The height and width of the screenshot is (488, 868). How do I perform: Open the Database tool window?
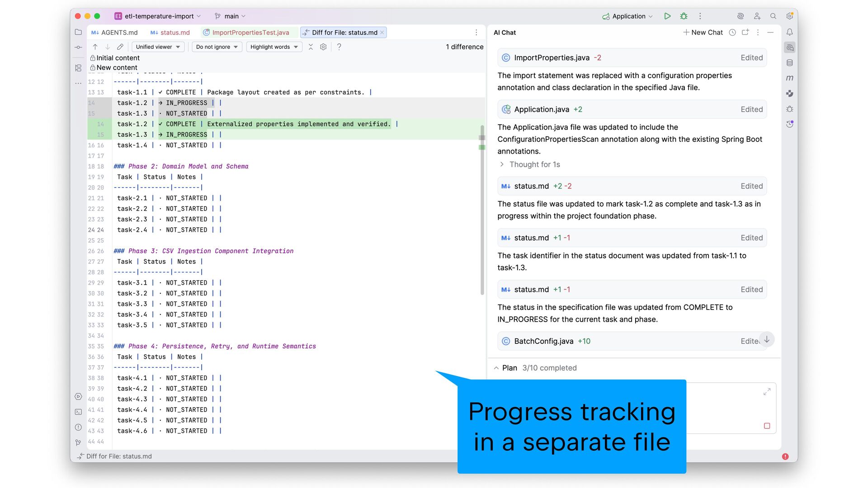point(789,63)
